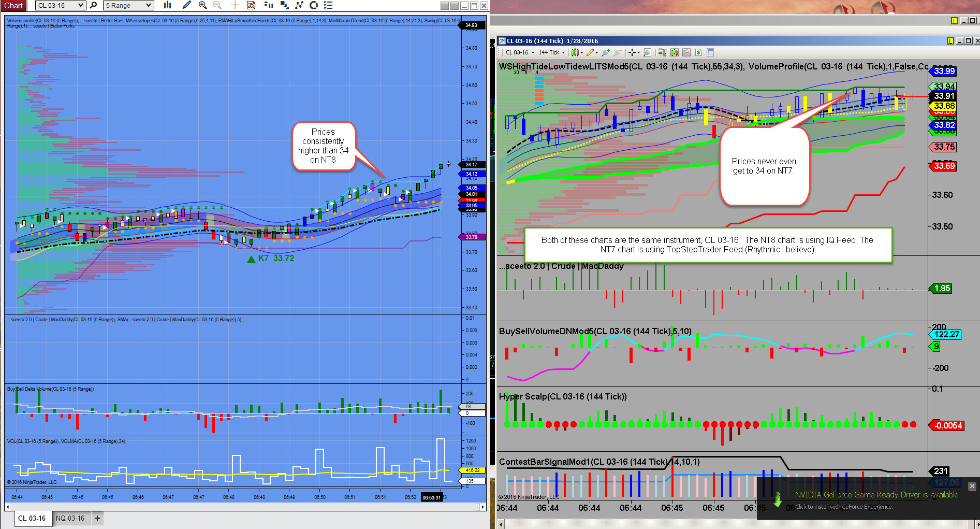Click the NT8 zoom out magnifier
The image size is (980, 529).
(217, 5)
